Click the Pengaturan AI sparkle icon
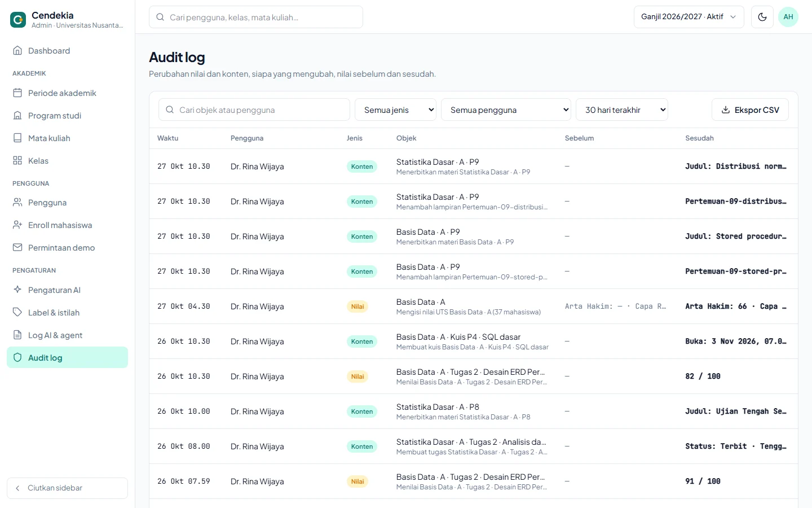Viewport: 812px width, 508px height. pos(17,290)
